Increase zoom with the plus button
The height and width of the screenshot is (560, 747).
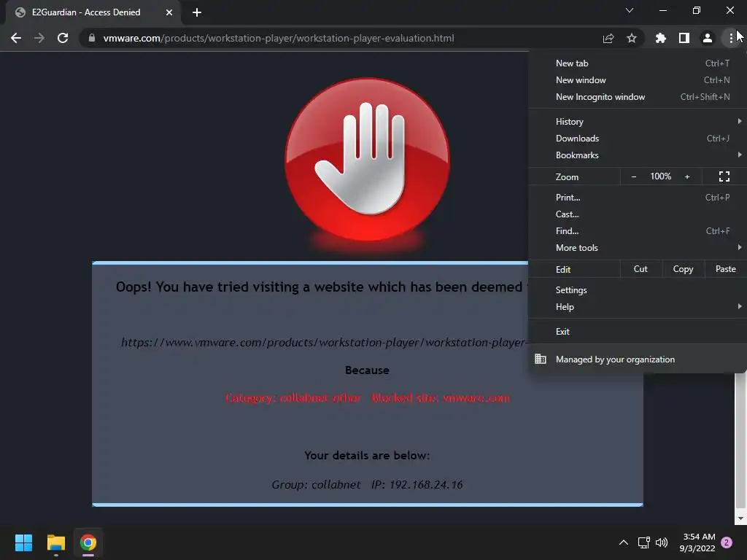click(687, 176)
